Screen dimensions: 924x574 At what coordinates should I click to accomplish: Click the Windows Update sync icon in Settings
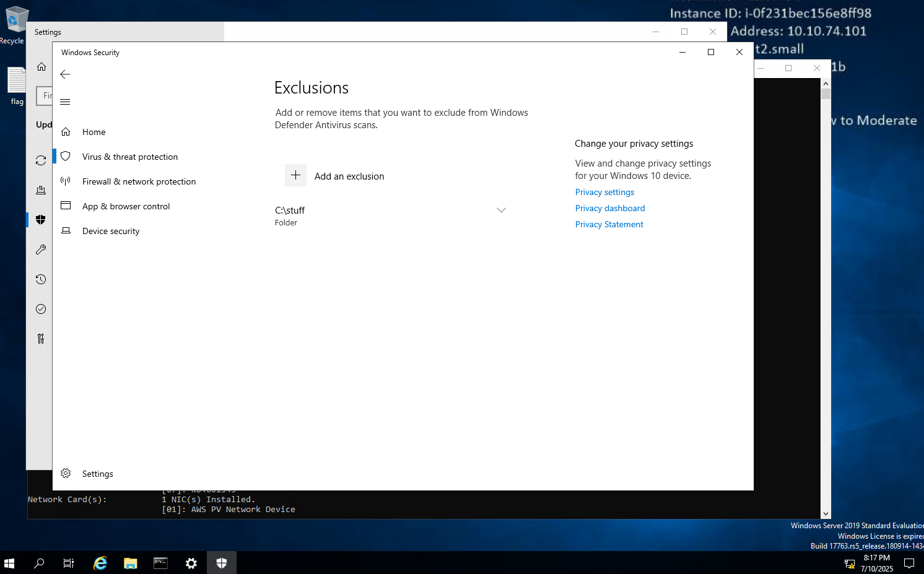(x=41, y=160)
